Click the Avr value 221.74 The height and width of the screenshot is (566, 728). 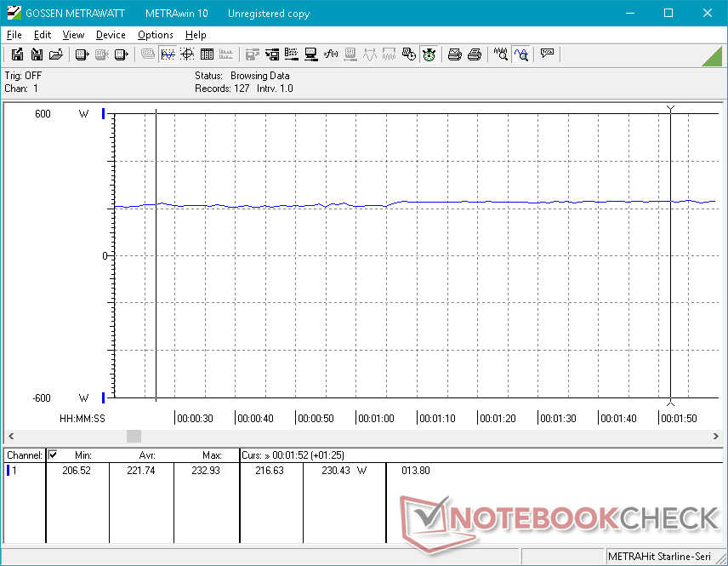(141, 471)
